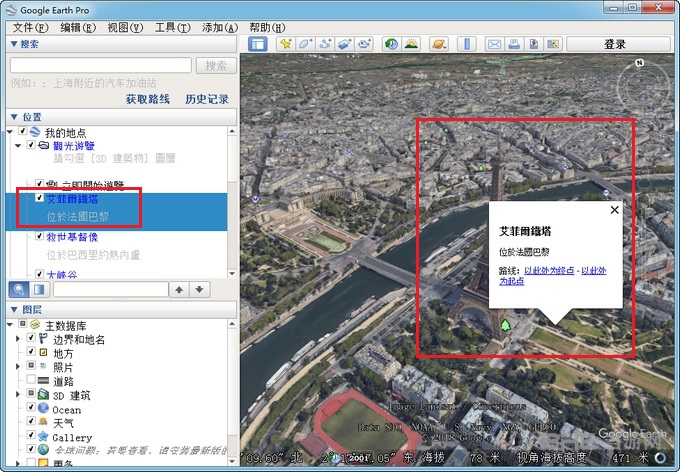The image size is (680, 472).
Task: Toggle the 天气 layer checkbox
Action: pyautogui.click(x=31, y=420)
